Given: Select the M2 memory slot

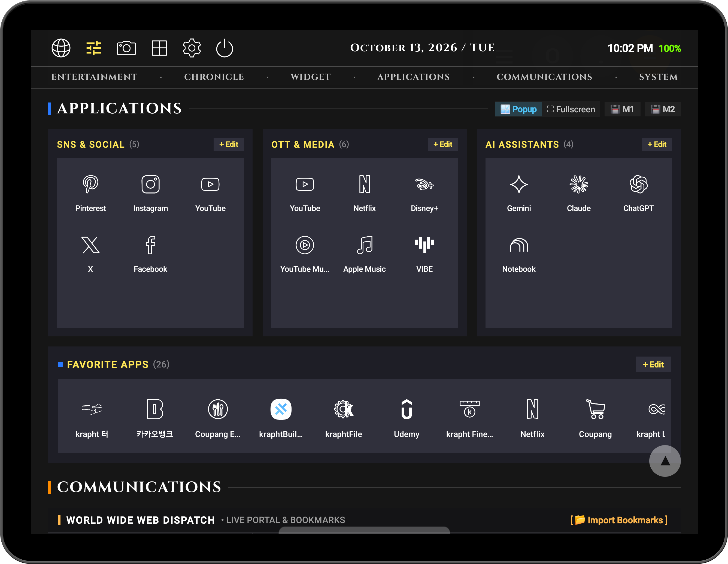Looking at the screenshot, I should pos(663,109).
